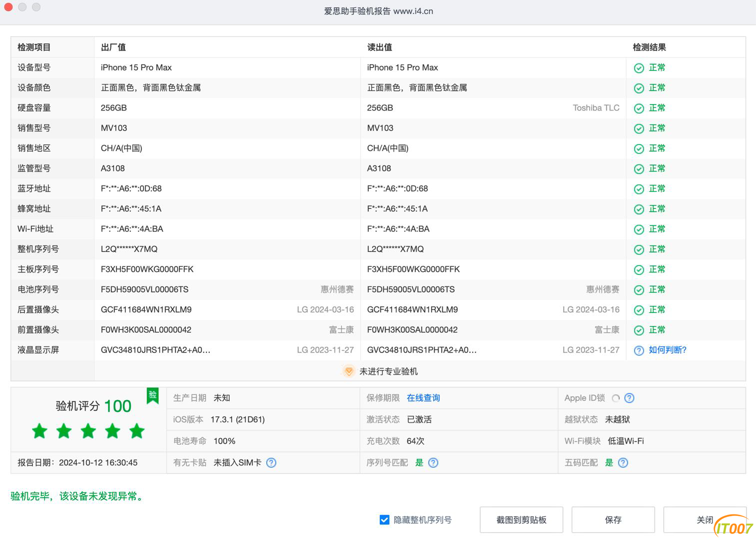Open help icon beside 五码匹配
The width and height of the screenshot is (756, 540).
click(623, 462)
